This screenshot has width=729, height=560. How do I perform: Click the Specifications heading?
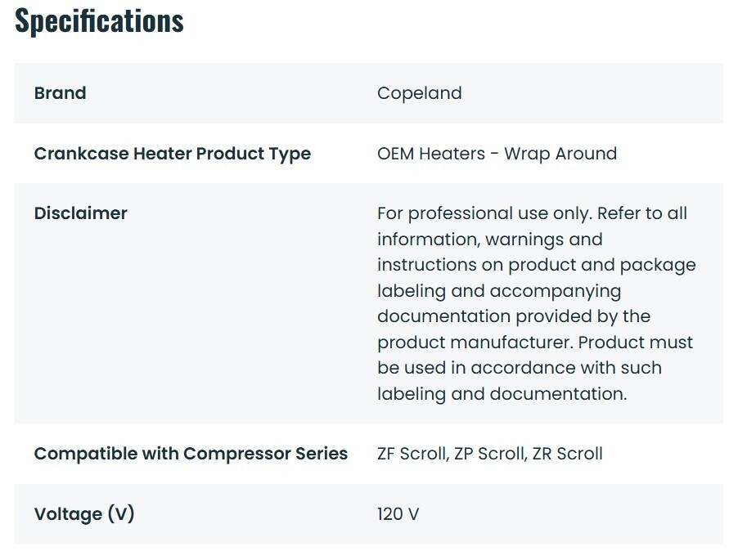coord(99,21)
